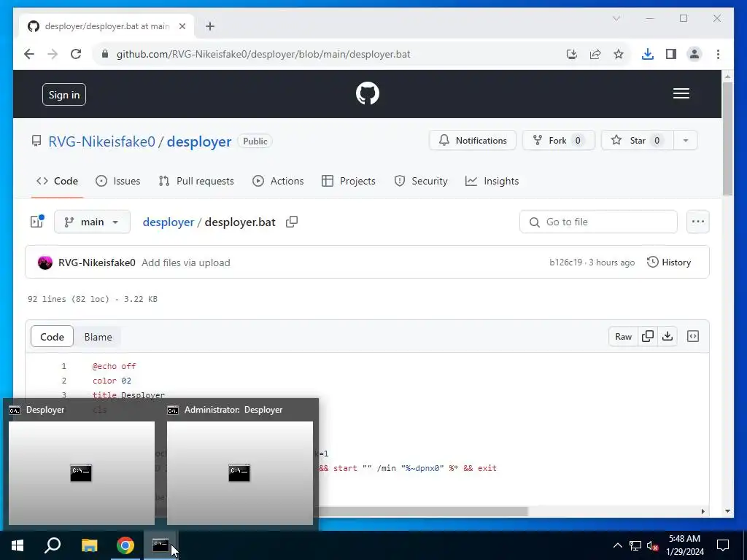
Task: Click the GitHub Octocat logo in header
Action: point(368,93)
